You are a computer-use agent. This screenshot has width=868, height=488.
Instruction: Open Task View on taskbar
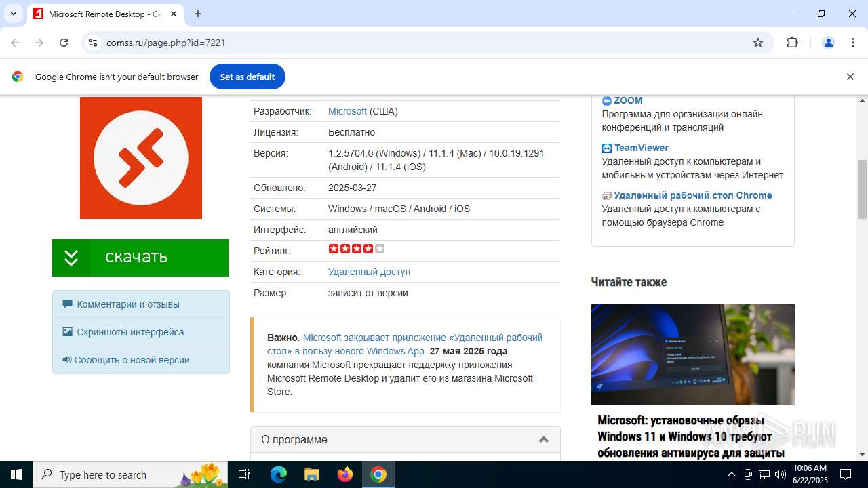coord(244,474)
